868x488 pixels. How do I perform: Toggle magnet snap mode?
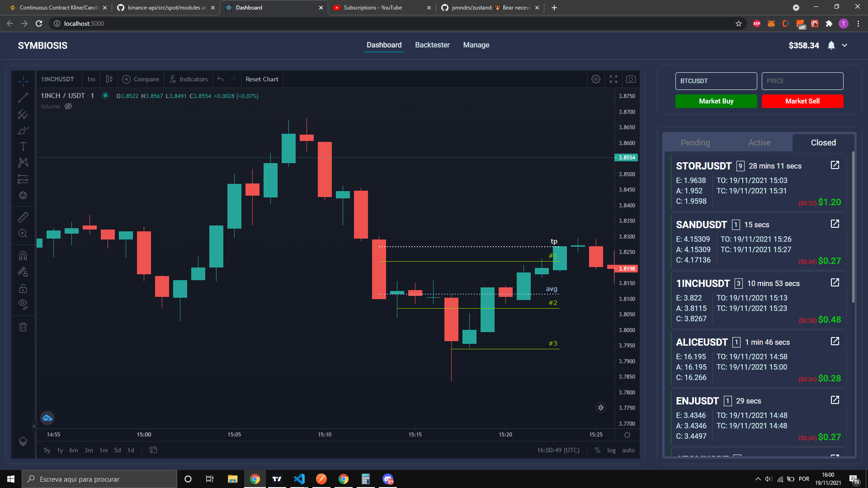23,255
